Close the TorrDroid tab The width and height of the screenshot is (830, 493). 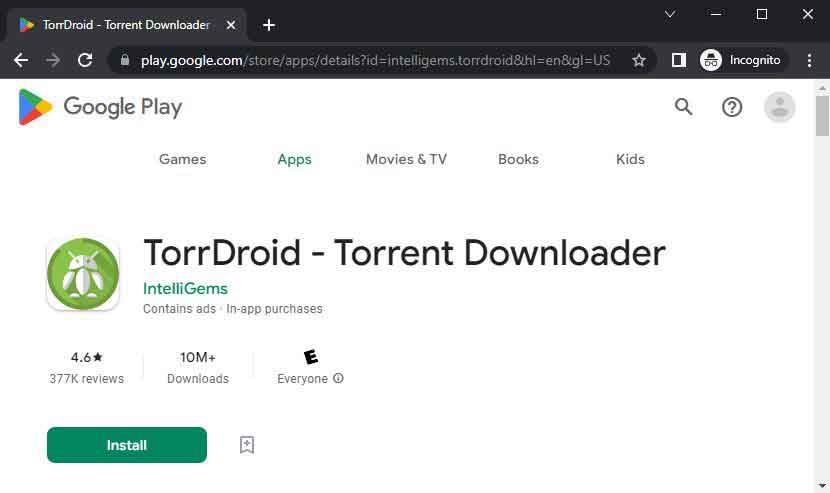point(231,25)
